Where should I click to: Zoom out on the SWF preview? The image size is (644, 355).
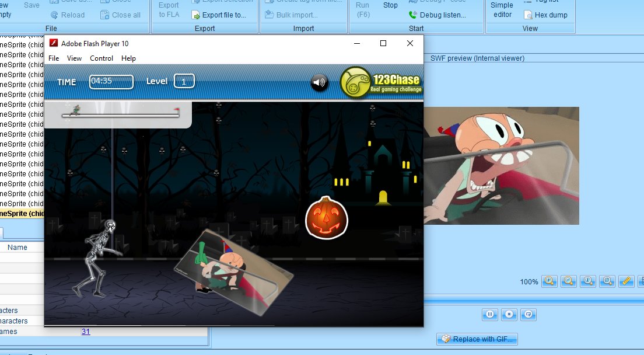pos(568,281)
